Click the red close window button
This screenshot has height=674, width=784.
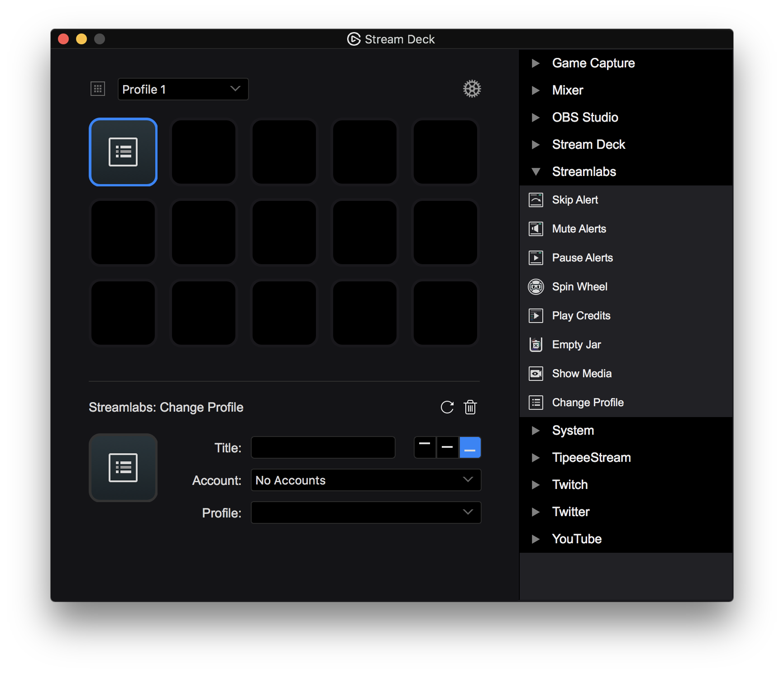pyautogui.click(x=63, y=39)
